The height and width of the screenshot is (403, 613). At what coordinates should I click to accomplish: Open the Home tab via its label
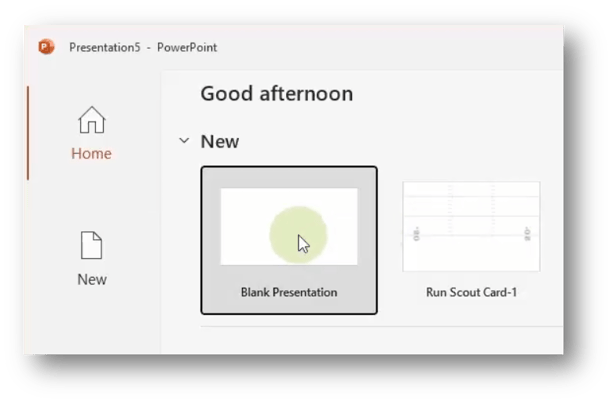point(91,154)
